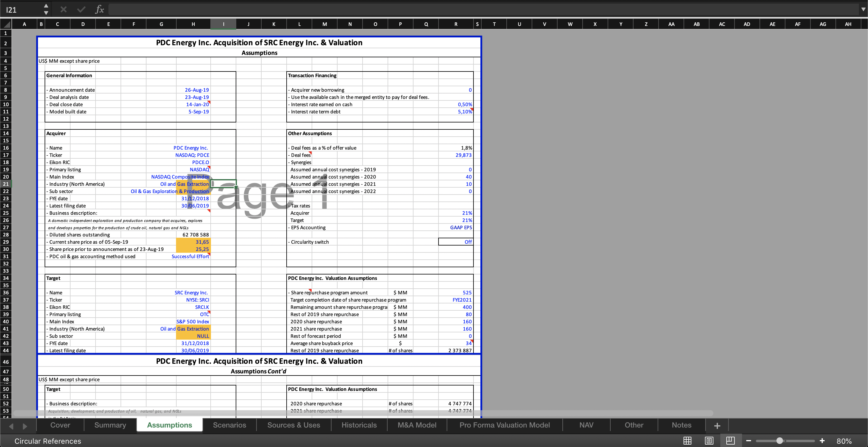Screen dimensions: 868x447
Task: Click previous sheet tab arrow
Action: 11,426
